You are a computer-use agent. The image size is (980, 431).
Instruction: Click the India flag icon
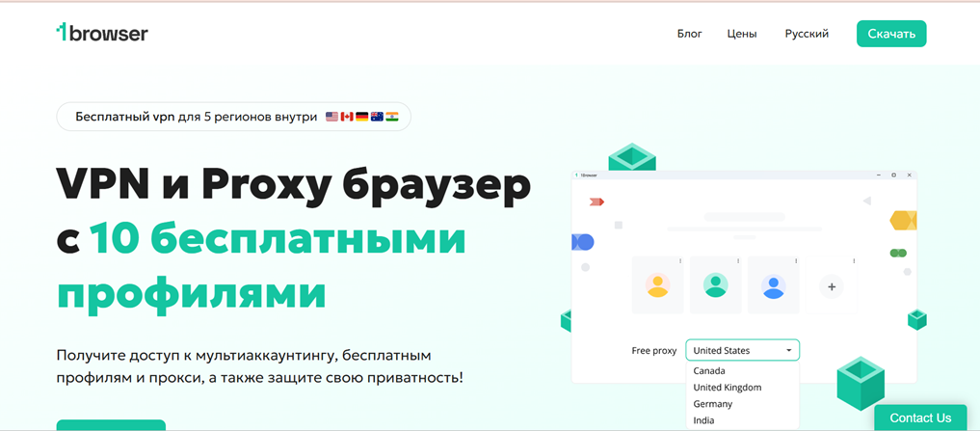point(392,117)
